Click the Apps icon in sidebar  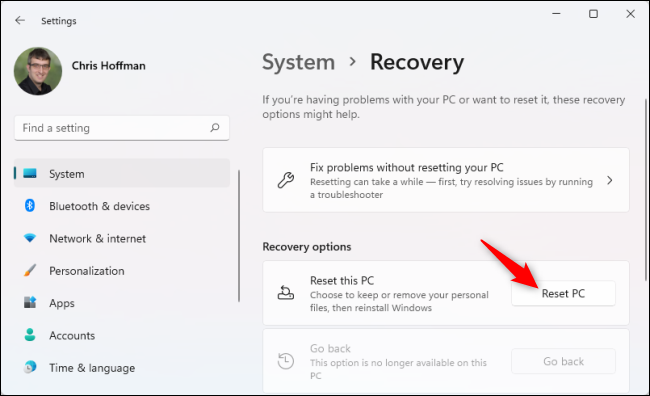pos(30,302)
